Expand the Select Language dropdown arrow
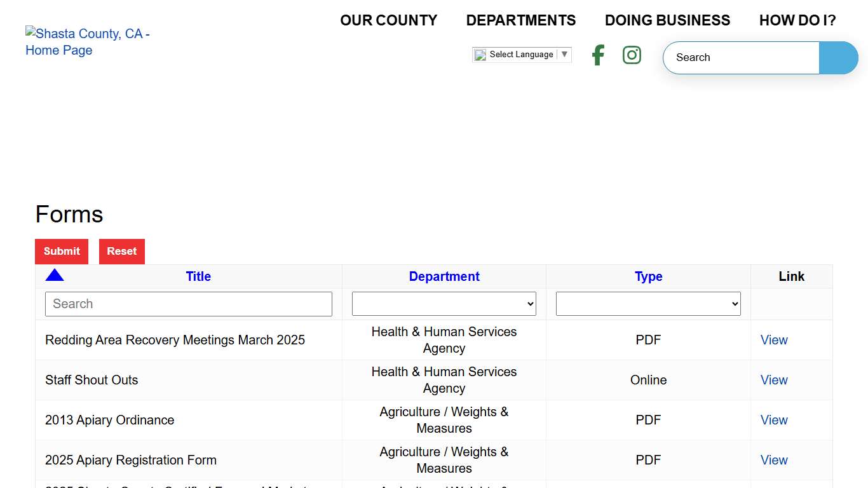The height and width of the screenshot is (488, 868). click(x=564, y=54)
